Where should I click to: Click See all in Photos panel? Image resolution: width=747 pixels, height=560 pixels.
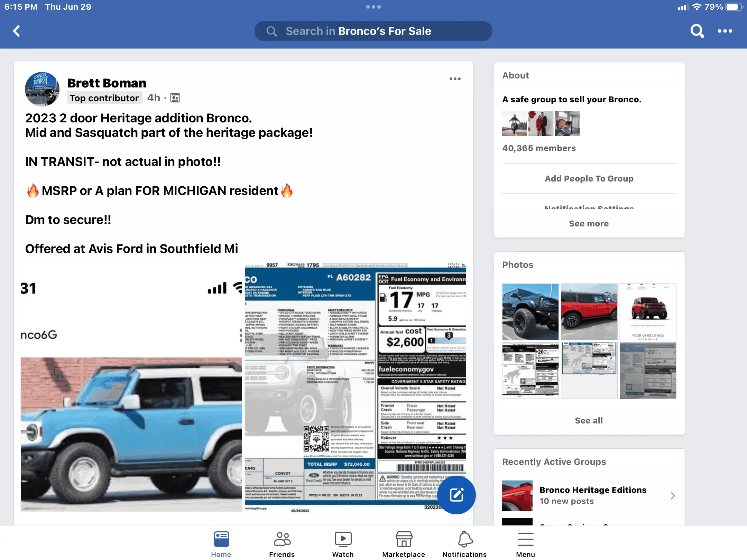click(589, 421)
